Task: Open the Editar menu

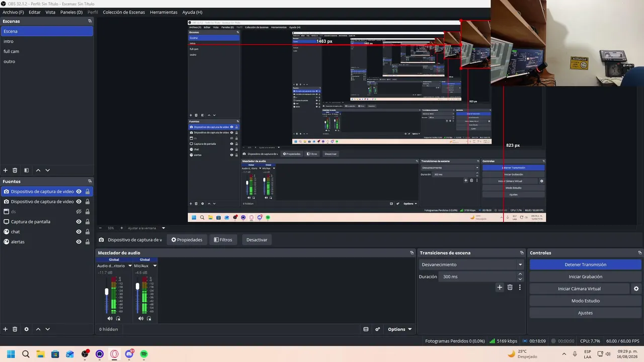Action: point(35,12)
